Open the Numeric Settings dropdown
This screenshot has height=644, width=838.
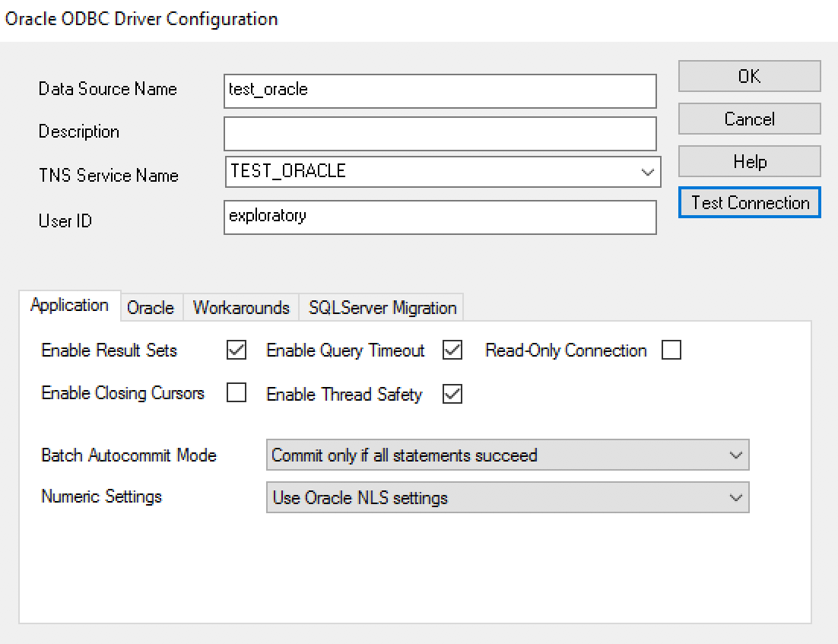point(507,498)
